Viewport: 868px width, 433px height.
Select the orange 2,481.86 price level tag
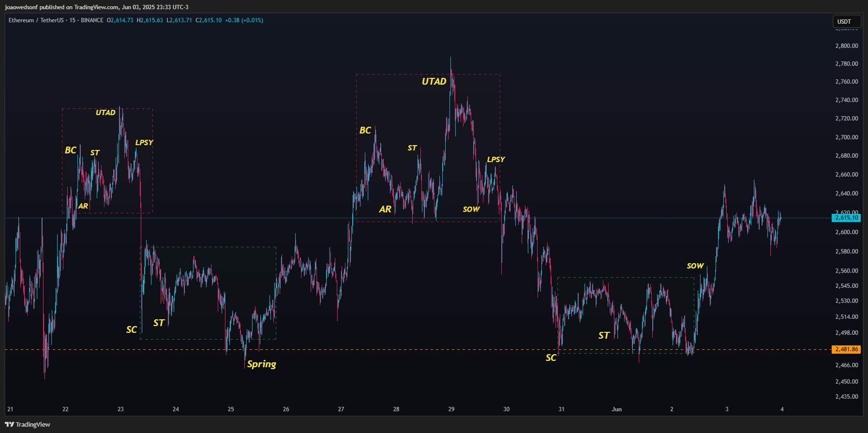pyautogui.click(x=846, y=349)
